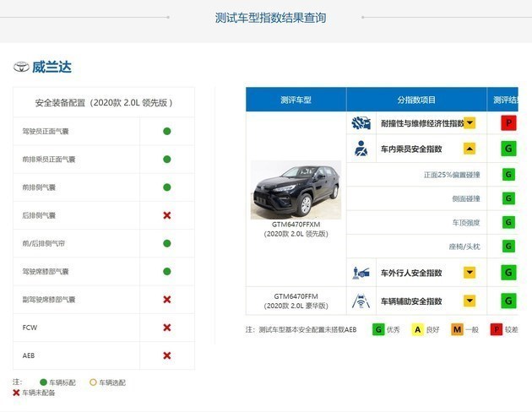Open the black SUV test car photo
This screenshot has width=532, height=412.
(296, 190)
